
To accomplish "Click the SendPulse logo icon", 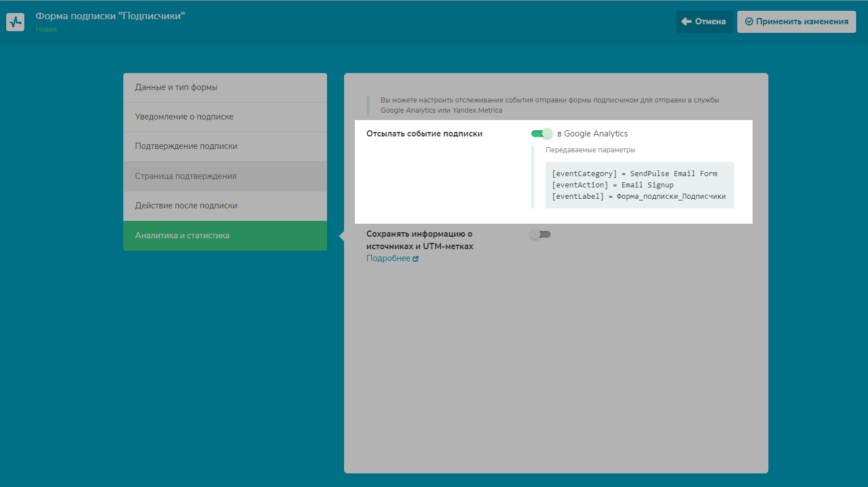I will coord(15,22).
